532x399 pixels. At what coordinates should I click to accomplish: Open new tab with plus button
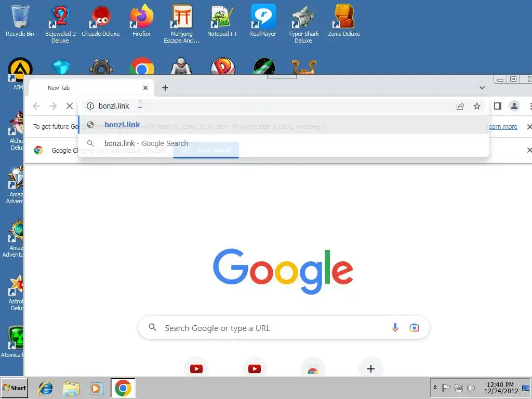[165, 88]
